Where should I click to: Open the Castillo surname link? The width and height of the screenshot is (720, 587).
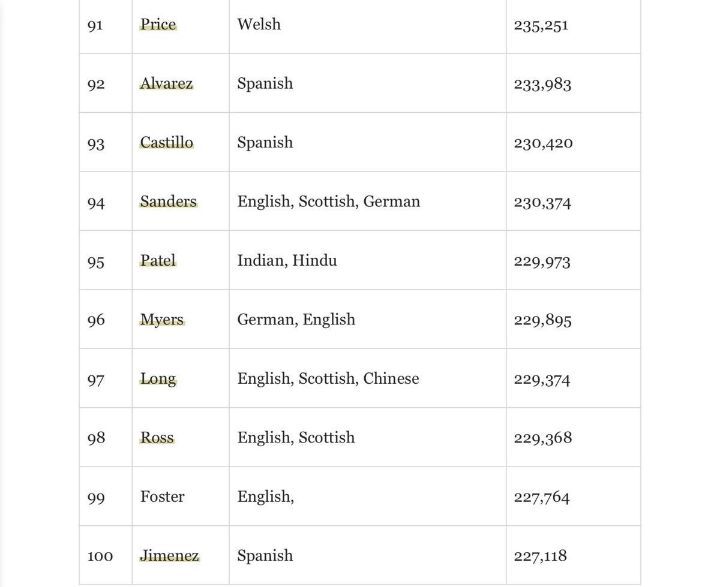coord(166,143)
